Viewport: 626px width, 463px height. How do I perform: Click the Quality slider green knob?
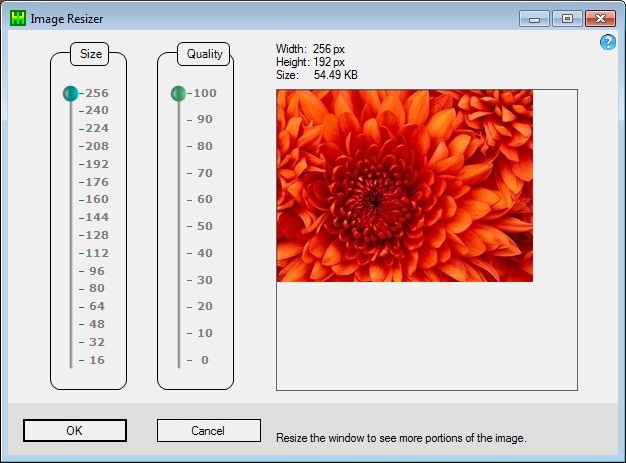(x=178, y=93)
